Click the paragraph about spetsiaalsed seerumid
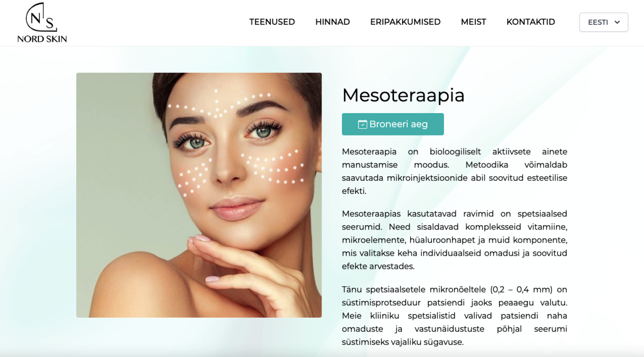The width and height of the screenshot is (644, 357). pos(455,240)
